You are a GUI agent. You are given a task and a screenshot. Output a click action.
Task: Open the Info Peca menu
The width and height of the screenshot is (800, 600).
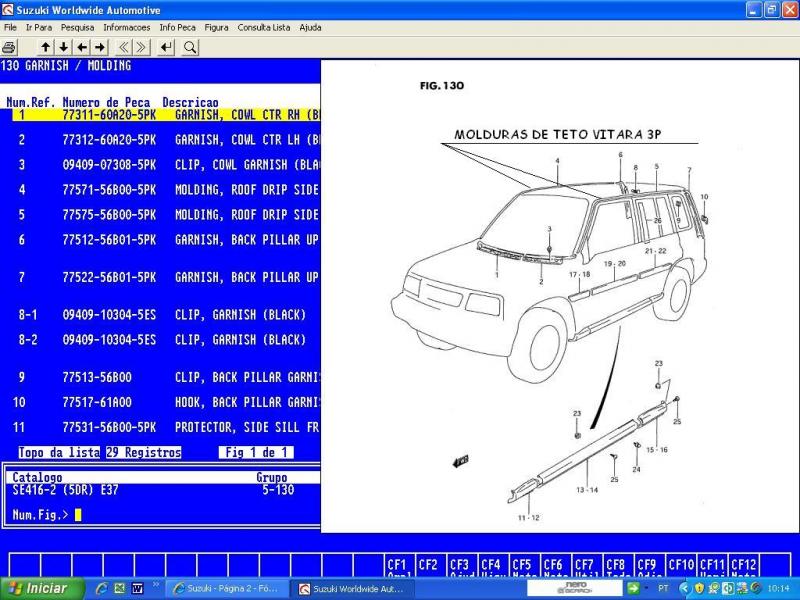pos(178,28)
